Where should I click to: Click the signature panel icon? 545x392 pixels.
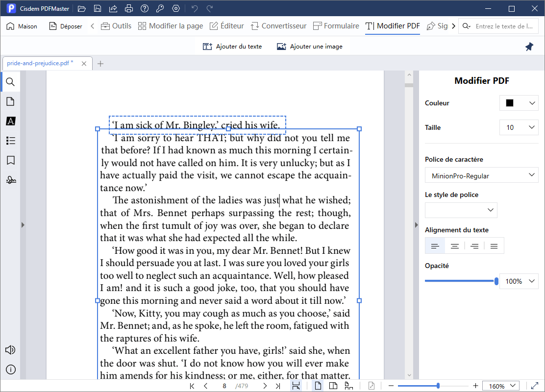tap(11, 180)
